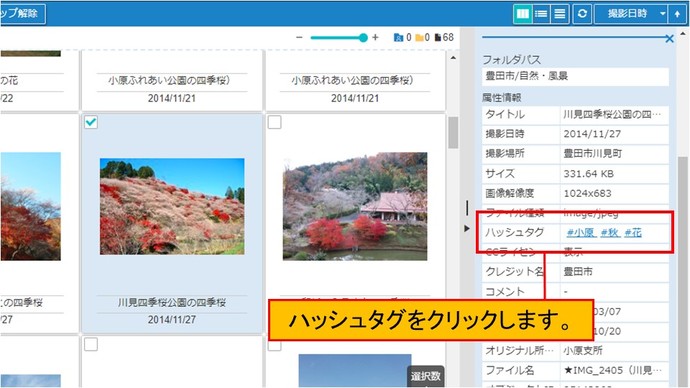Switch to compact lines list view
Image resolution: width=690 pixels, height=388 pixels.
coord(560,14)
